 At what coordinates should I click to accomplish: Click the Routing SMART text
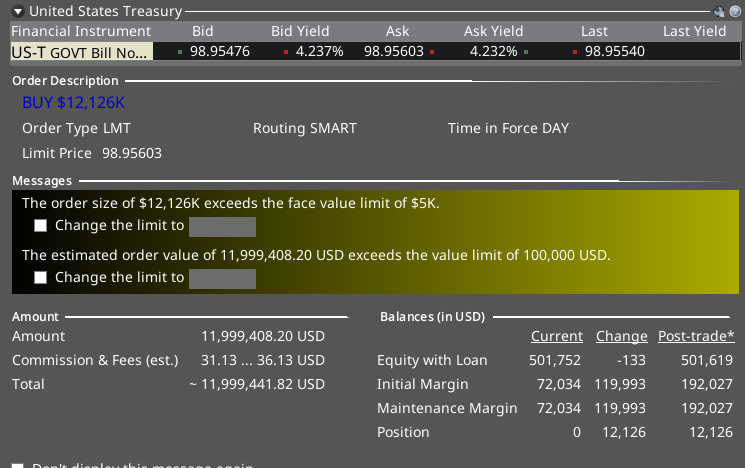[305, 128]
